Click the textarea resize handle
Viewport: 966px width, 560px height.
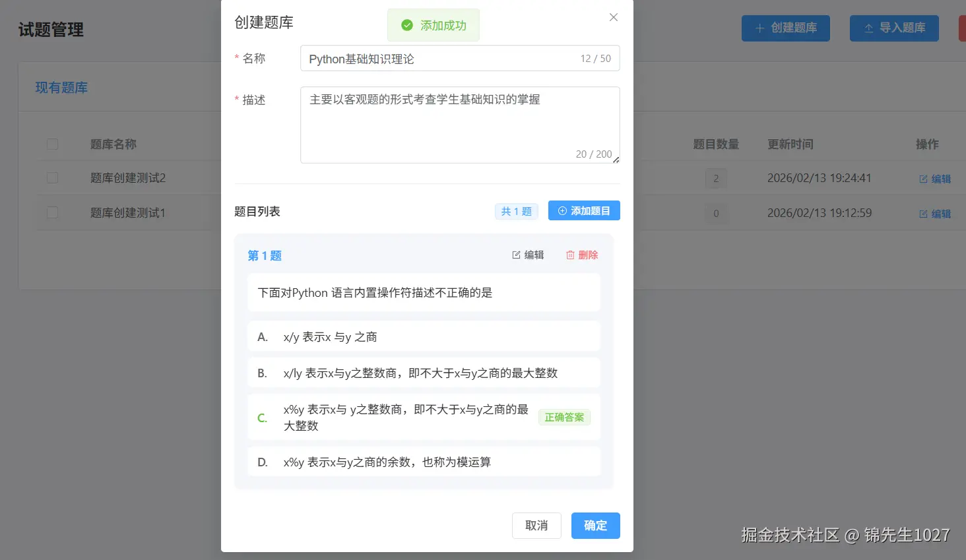point(616,159)
